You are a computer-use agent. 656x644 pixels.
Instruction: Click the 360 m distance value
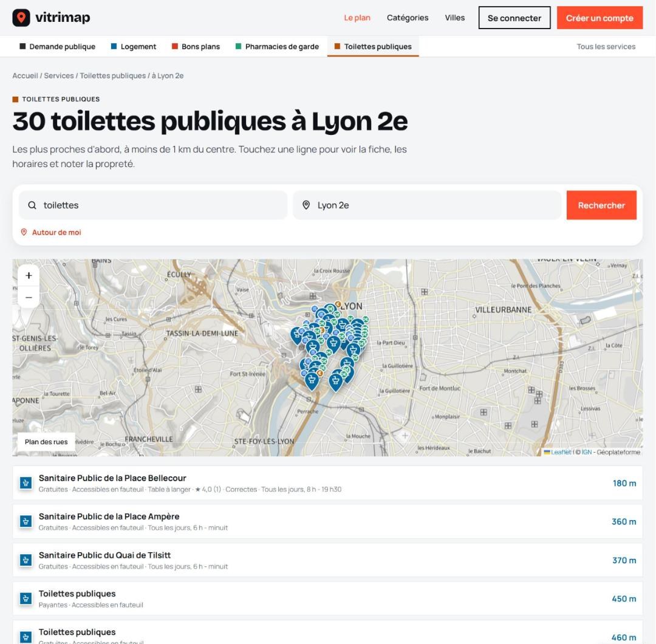click(624, 522)
